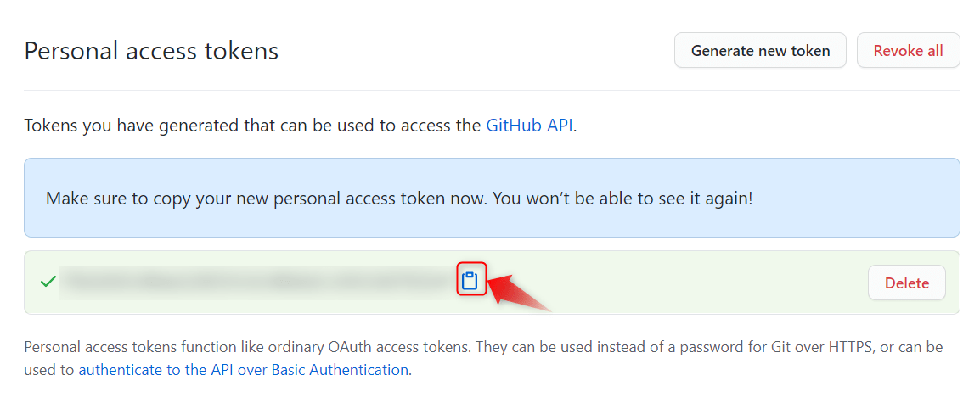The height and width of the screenshot is (414, 980).
Task: Copy the new token with the clipboard icon
Action: click(x=470, y=282)
